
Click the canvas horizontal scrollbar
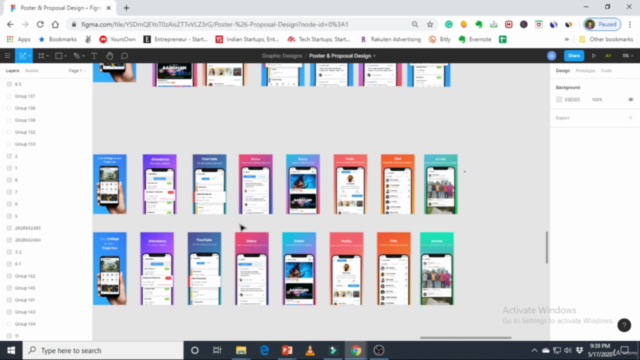[465, 338]
